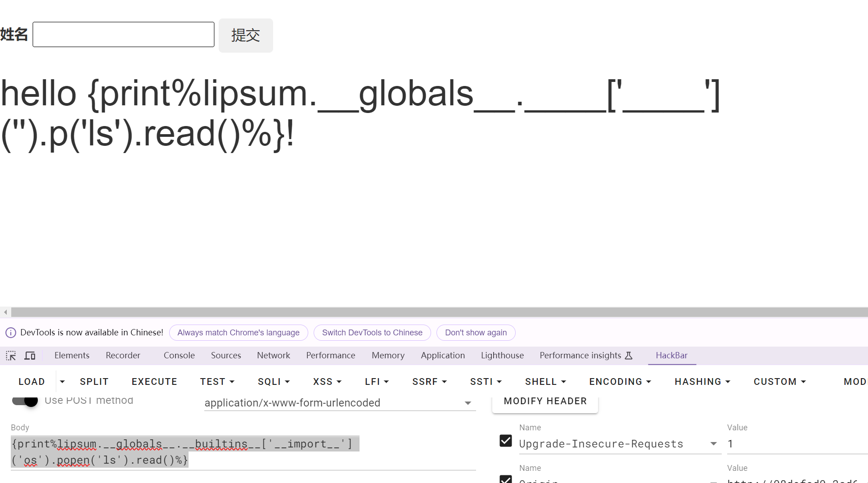Screen dimensions: 868x483
Task: Open the content type application/x-www-form-urlencoded dropdown
Action: click(x=340, y=403)
